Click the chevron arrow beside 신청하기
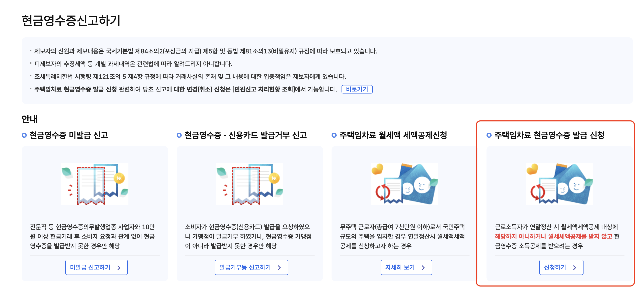Screen dimensions: 644x293 [575, 268]
